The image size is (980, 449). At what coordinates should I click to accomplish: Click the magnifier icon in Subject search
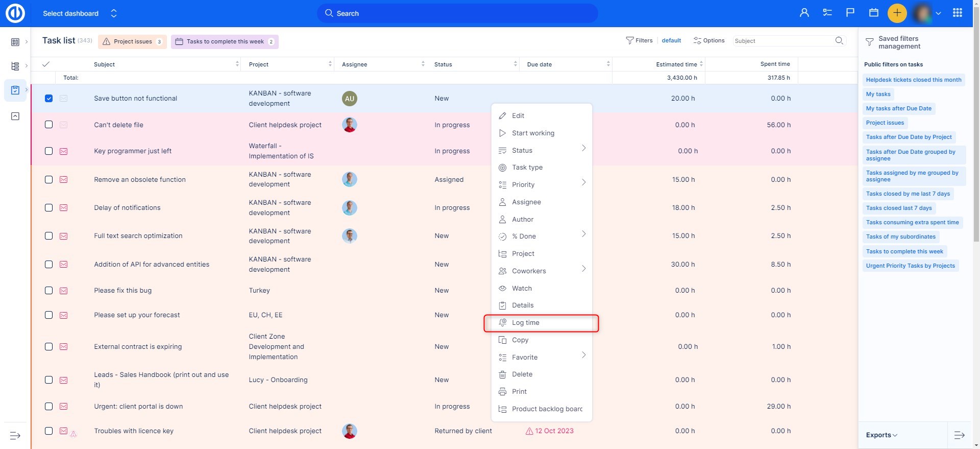[839, 41]
